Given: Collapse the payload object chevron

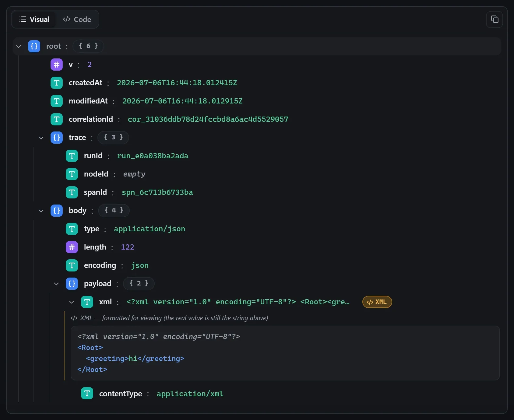Looking at the screenshot, I should [56, 284].
